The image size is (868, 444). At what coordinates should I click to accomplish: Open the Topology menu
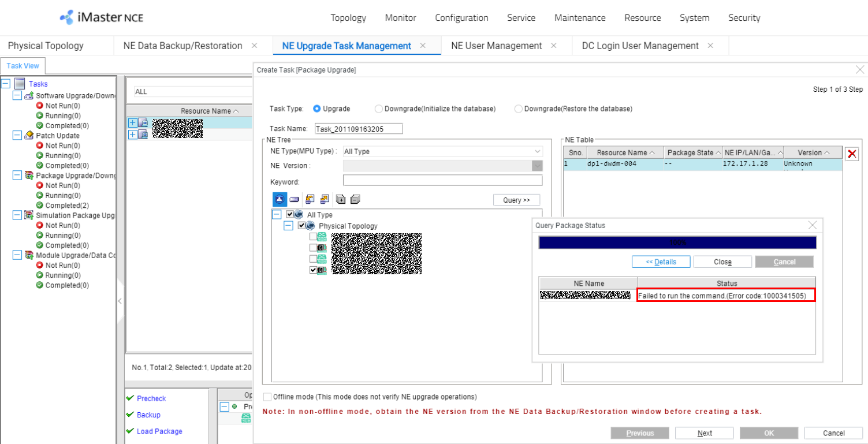coord(348,18)
